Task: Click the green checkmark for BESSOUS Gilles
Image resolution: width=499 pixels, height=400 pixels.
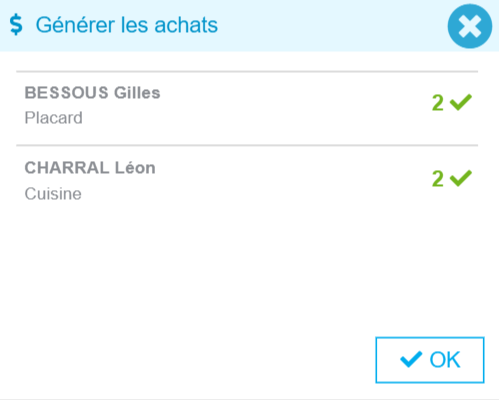Action: pyautogui.click(x=461, y=102)
